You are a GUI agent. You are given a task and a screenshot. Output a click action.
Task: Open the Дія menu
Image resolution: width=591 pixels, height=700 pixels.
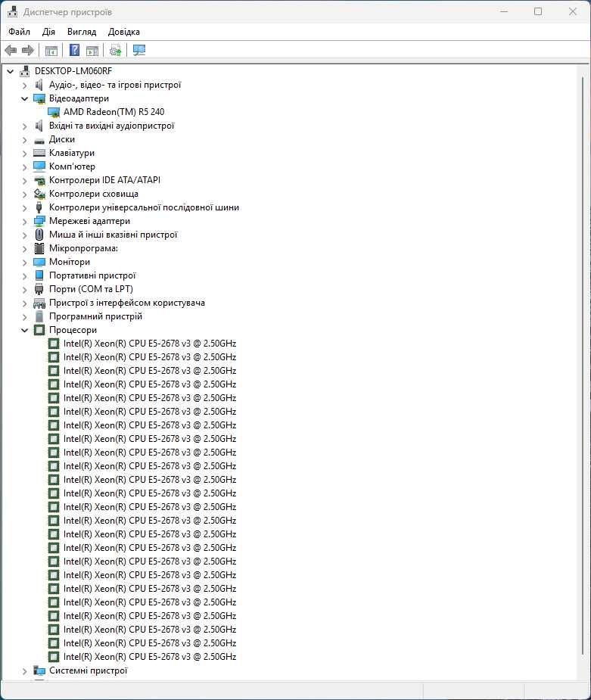[x=48, y=32]
